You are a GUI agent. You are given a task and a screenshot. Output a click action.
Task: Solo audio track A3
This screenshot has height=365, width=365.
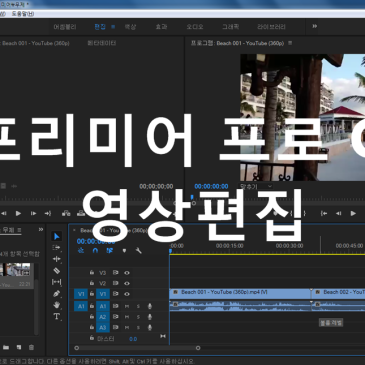[x=138, y=327]
